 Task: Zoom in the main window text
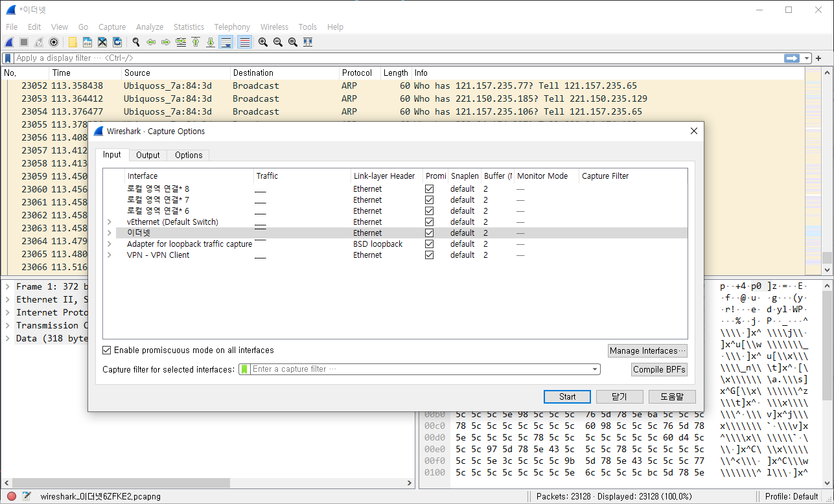pyautogui.click(x=263, y=42)
